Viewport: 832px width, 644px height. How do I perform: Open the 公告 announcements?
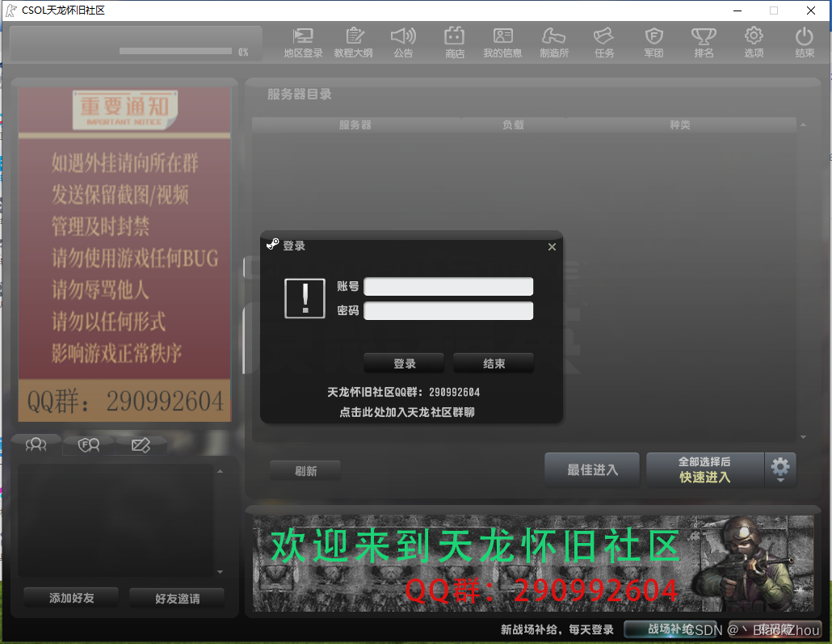(404, 42)
